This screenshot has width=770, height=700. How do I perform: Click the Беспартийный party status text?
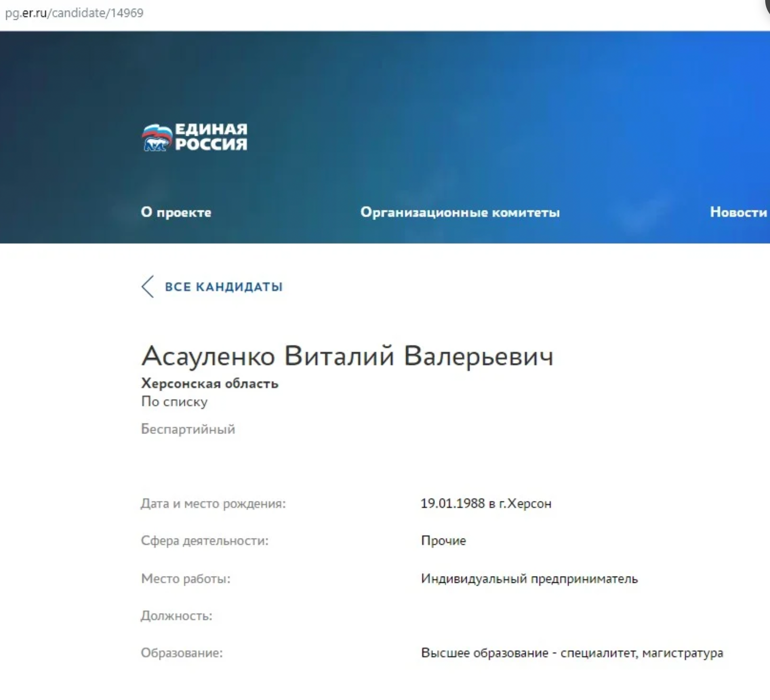click(188, 429)
